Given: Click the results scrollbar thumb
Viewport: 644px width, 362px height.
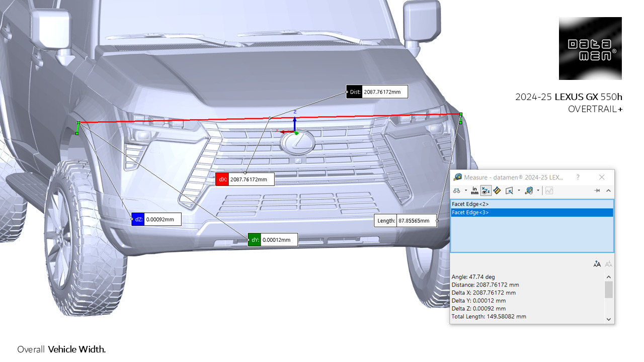Looking at the screenshot, I should tap(608, 290).
